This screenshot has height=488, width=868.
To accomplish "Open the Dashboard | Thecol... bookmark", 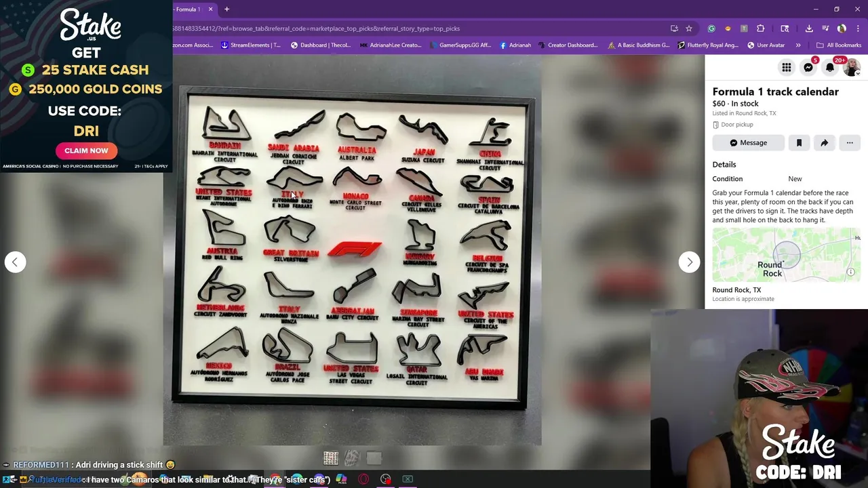I will 321,45.
